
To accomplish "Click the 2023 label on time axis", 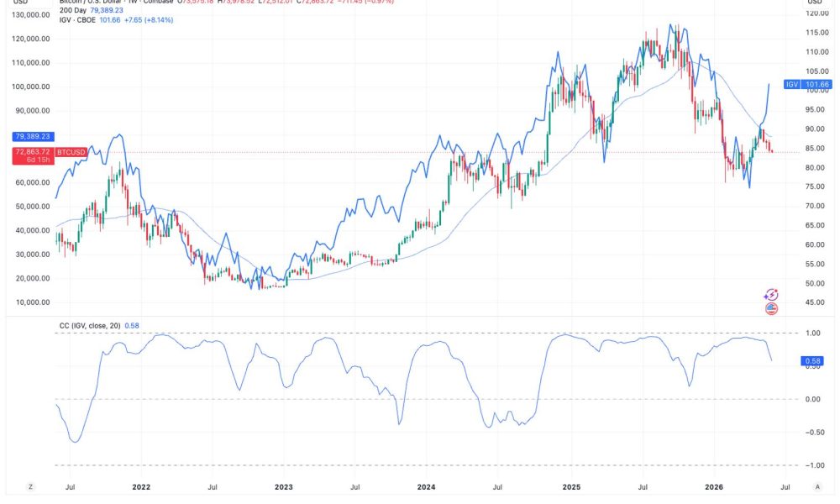I will (283, 487).
